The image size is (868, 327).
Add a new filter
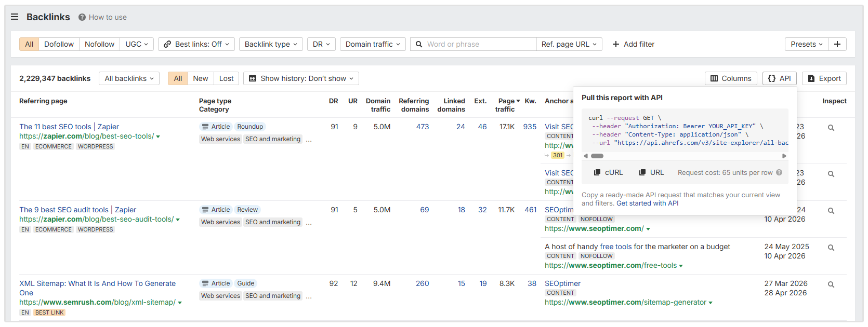coord(634,44)
